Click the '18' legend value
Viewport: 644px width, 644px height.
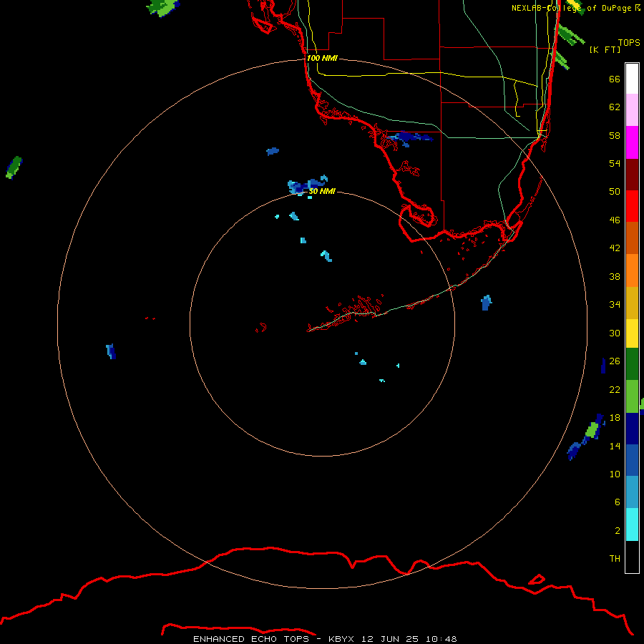click(x=615, y=418)
